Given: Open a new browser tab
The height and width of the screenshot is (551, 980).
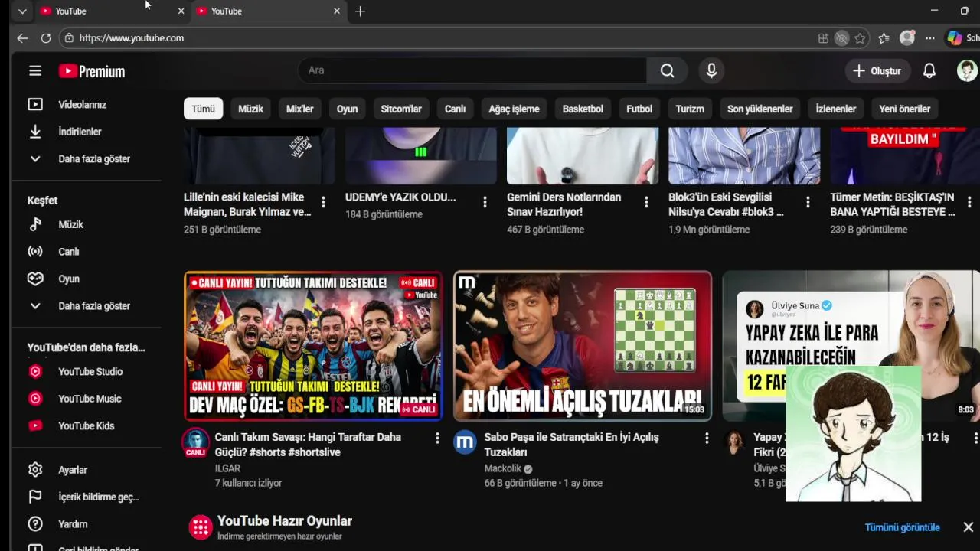Looking at the screenshot, I should [360, 11].
